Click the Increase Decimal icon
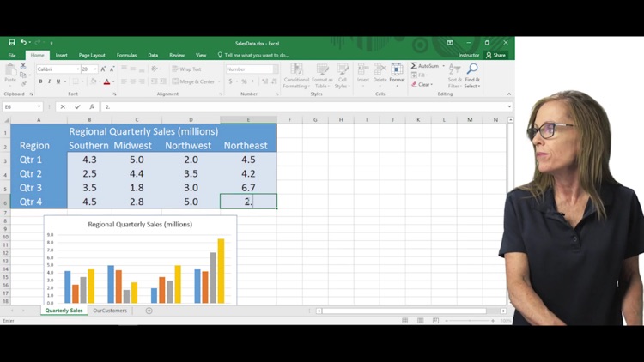The height and width of the screenshot is (362, 644). tap(265, 81)
